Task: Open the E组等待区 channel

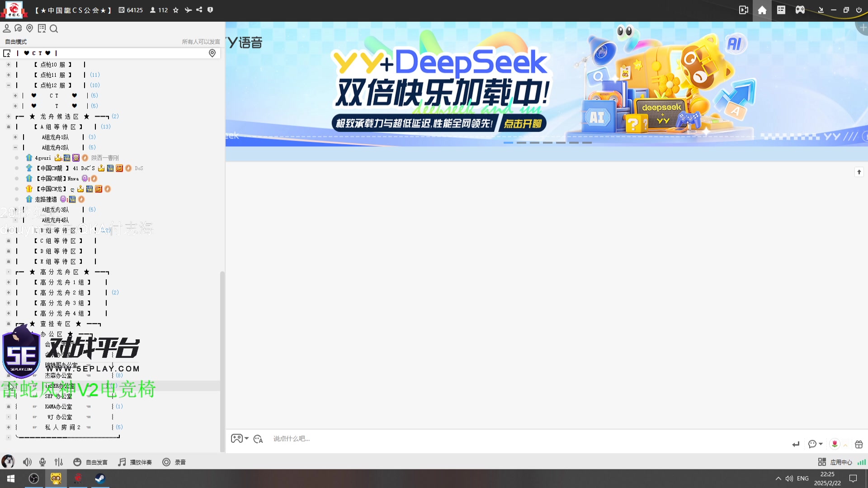Action: tap(58, 262)
